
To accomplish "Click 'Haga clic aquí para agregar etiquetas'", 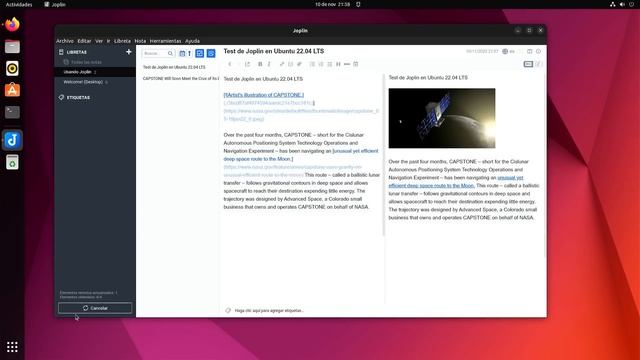I will click(x=269, y=311).
